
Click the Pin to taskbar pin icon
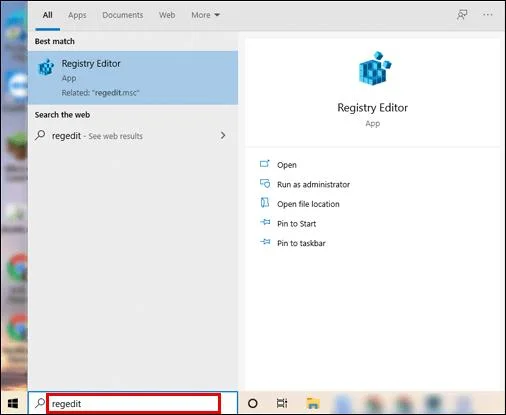tap(265, 242)
